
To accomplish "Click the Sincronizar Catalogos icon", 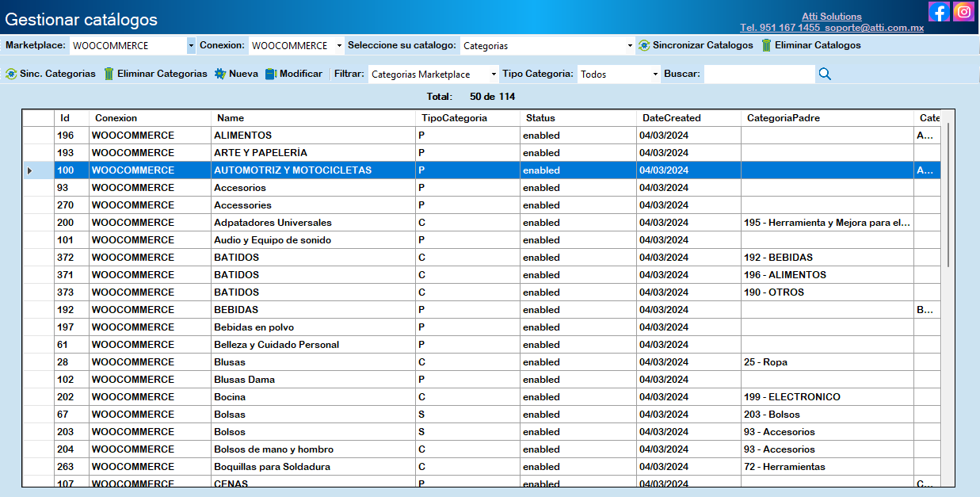I will pyautogui.click(x=644, y=45).
